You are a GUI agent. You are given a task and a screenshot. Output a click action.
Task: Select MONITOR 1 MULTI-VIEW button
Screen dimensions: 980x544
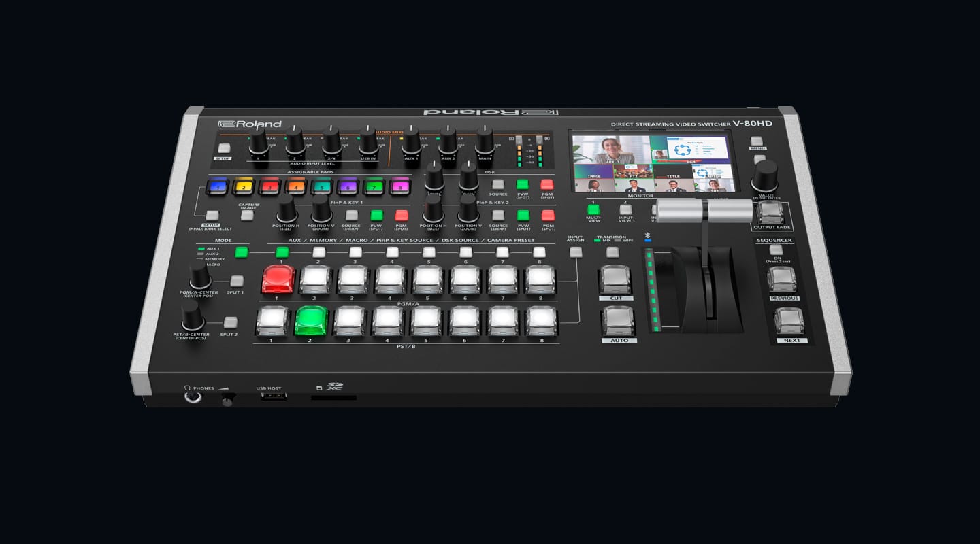[593, 209]
